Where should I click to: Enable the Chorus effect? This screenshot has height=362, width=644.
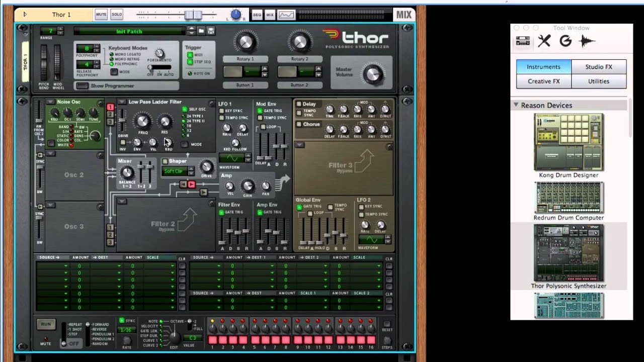point(299,124)
